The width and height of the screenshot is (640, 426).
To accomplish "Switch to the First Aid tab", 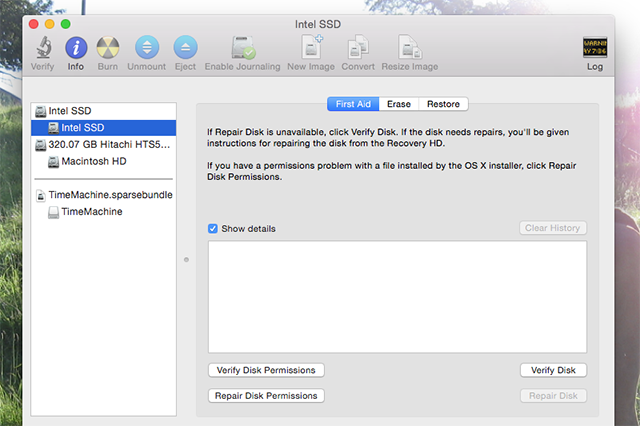I will point(353,104).
